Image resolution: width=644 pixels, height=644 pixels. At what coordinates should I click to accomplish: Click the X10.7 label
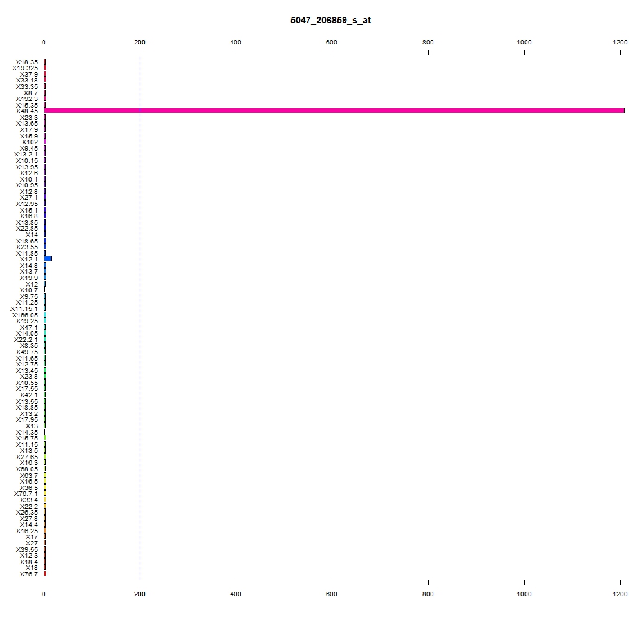click(29, 290)
